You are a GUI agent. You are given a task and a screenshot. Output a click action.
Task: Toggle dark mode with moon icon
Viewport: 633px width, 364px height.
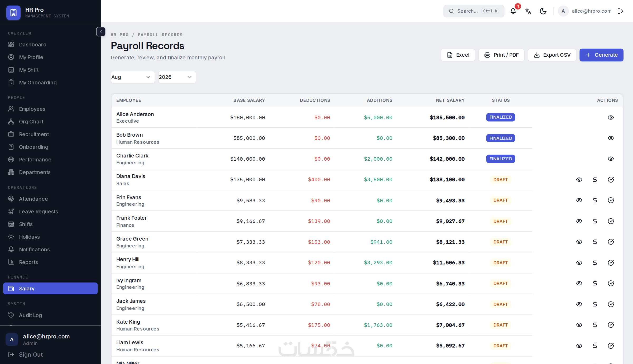click(543, 11)
